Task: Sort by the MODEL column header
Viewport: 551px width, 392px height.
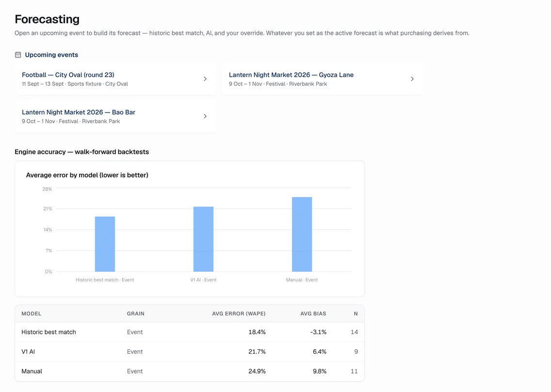Action: pos(31,313)
